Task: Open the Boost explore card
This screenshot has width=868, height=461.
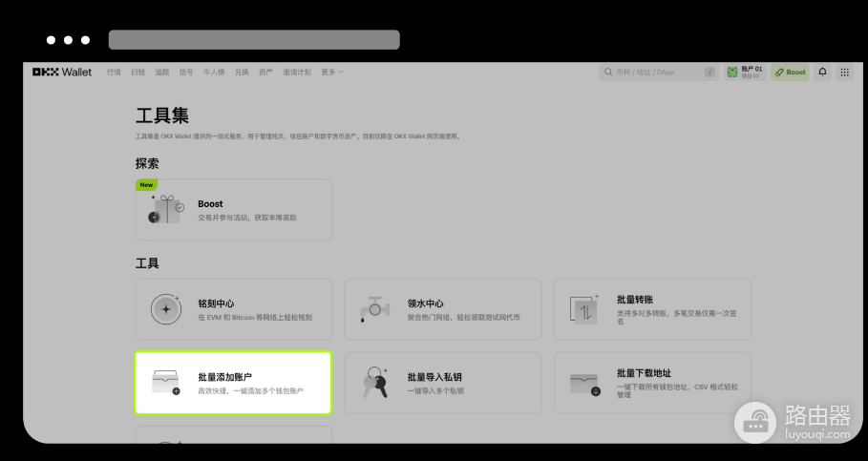Action: pos(234,209)
